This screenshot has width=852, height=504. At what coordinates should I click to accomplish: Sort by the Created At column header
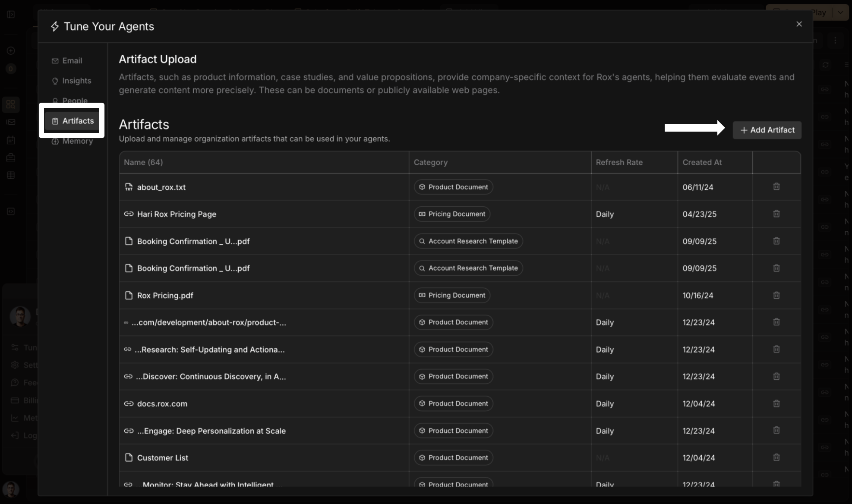[702, 163]
